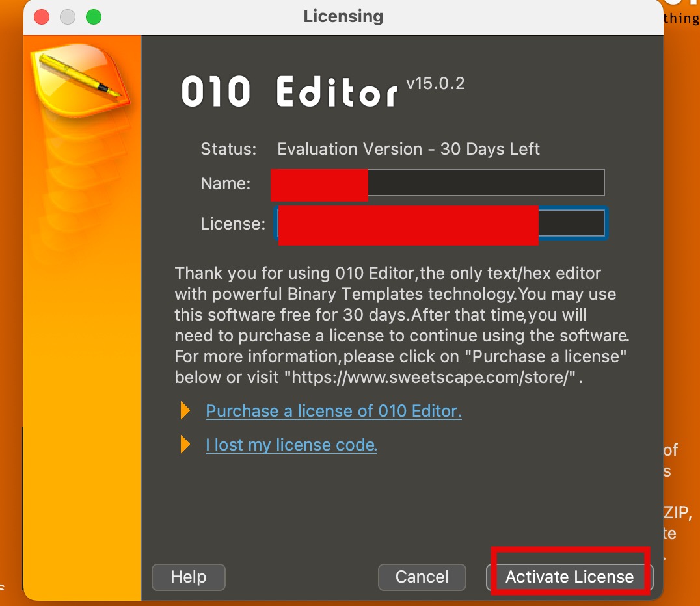Open the Purchase a license of 010 Editor link
This screenshot has width=700, height=606.
pyautogui.click(x=333, y=411)
